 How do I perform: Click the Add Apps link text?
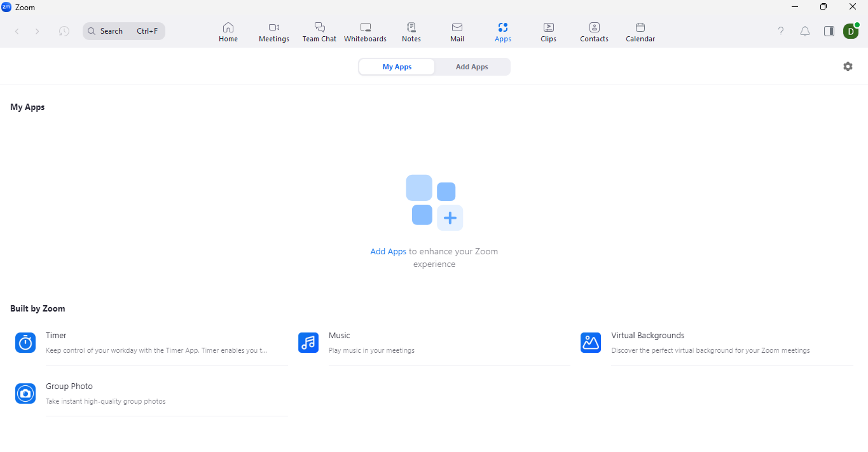(388, 252)
